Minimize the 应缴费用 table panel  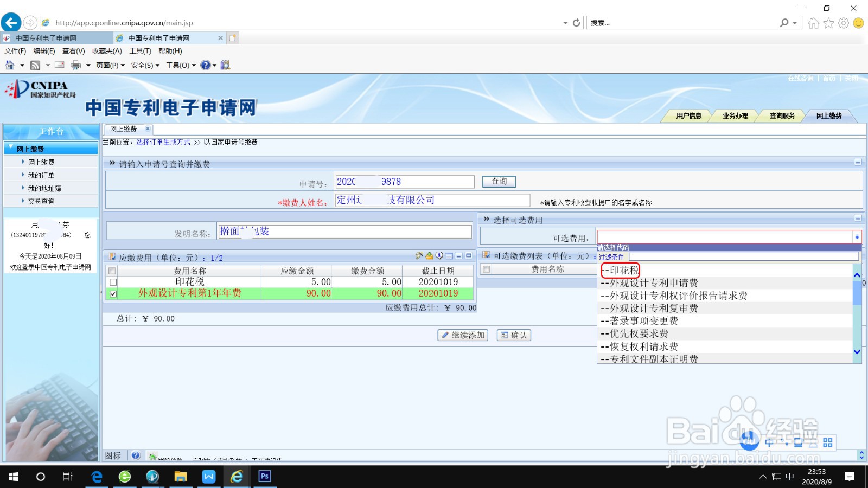click(459, 256)
